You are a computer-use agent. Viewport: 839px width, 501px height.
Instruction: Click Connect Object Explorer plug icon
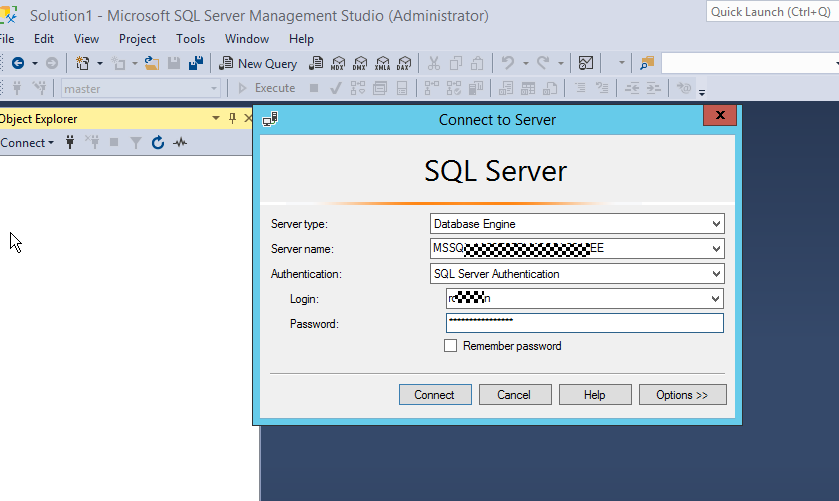(70, 142)
